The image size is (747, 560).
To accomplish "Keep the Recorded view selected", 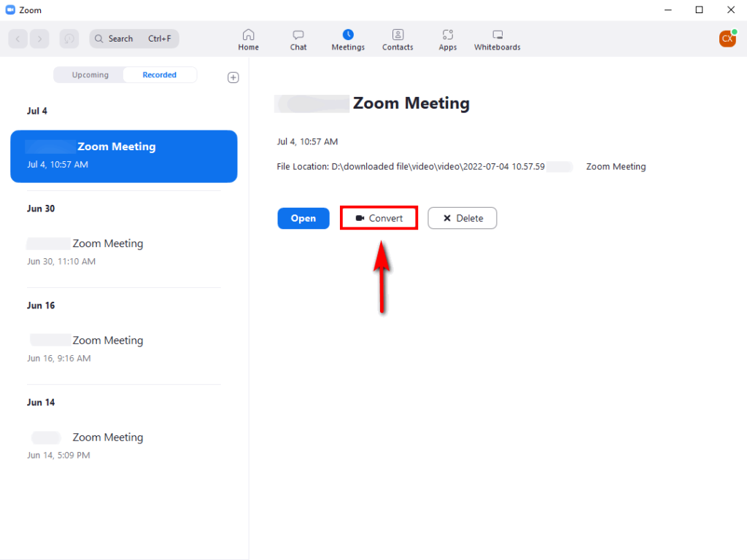I will (x=159, y=74).
